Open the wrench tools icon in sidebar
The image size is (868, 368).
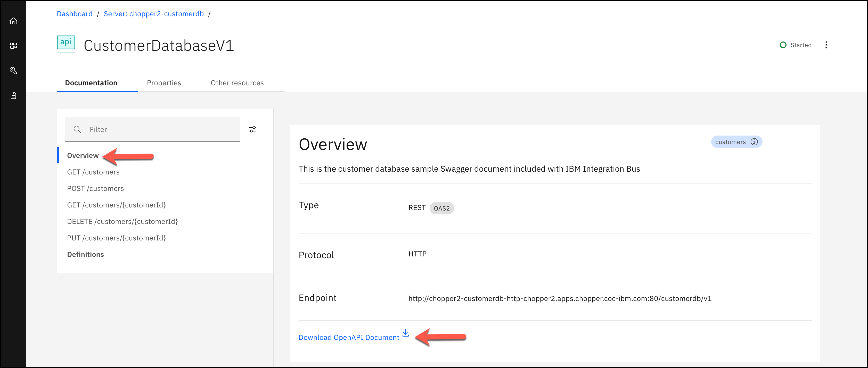pos(13,71)
